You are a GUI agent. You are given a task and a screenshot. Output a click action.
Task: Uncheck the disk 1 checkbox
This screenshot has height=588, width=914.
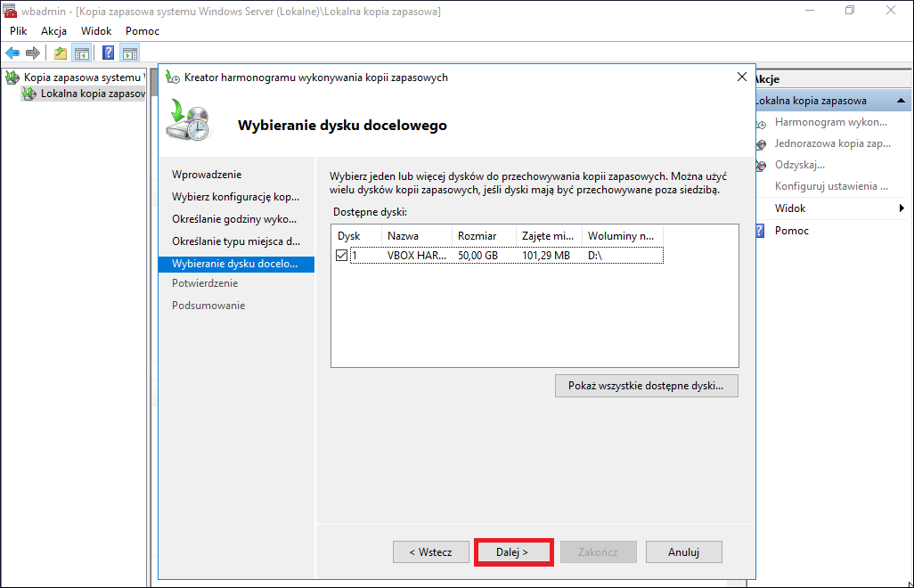341,256
